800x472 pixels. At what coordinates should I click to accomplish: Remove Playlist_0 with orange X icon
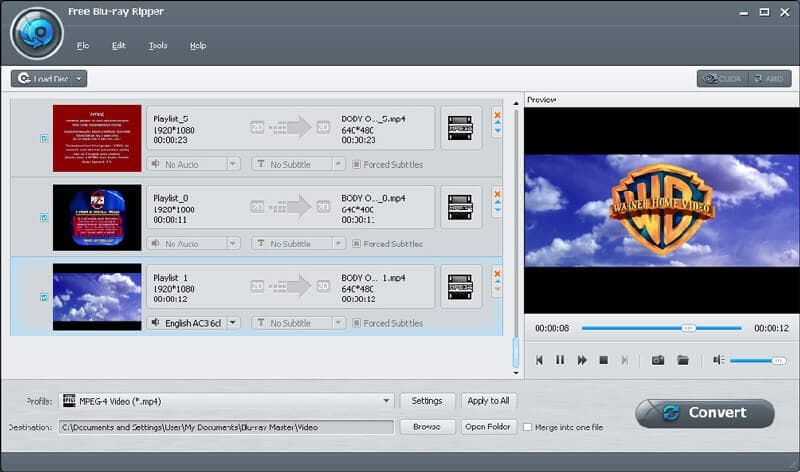click(x=497, y=194)
